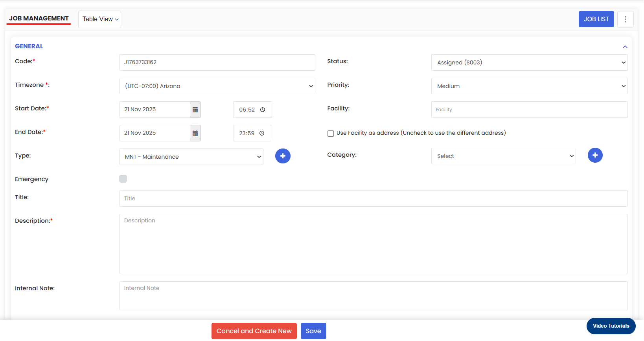Open the Category Select dropdown

click(x=503, y=156)
